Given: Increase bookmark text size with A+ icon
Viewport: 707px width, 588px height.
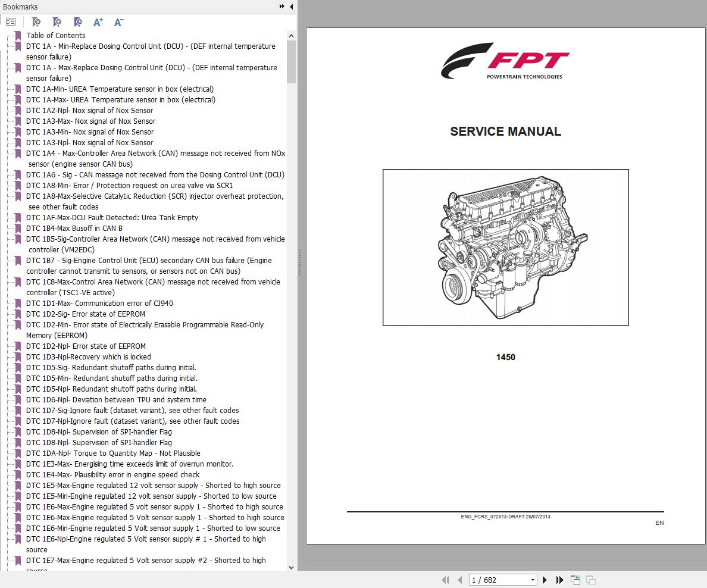Looking at the screenshot, I should tap(98, 22).
